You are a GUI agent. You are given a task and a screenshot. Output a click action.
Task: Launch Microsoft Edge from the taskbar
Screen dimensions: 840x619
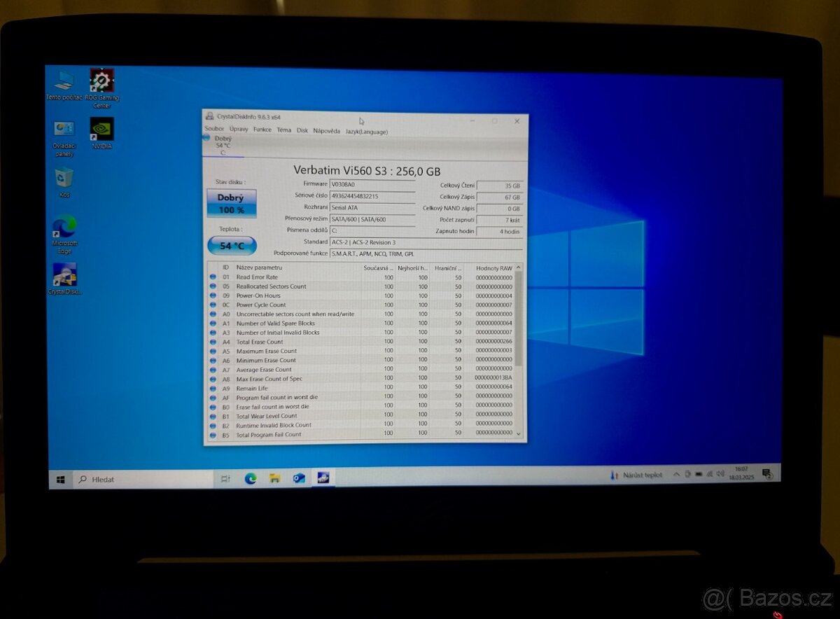click(251, 479)
